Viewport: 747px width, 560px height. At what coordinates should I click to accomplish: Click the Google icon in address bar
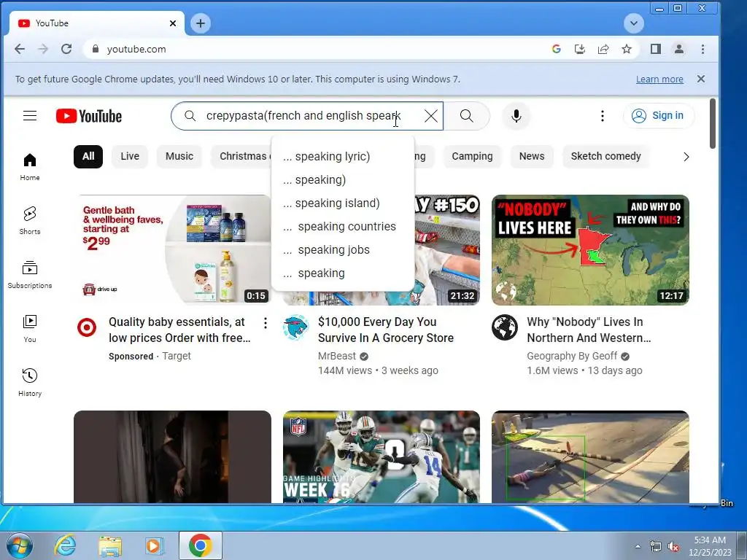point(556,49)
